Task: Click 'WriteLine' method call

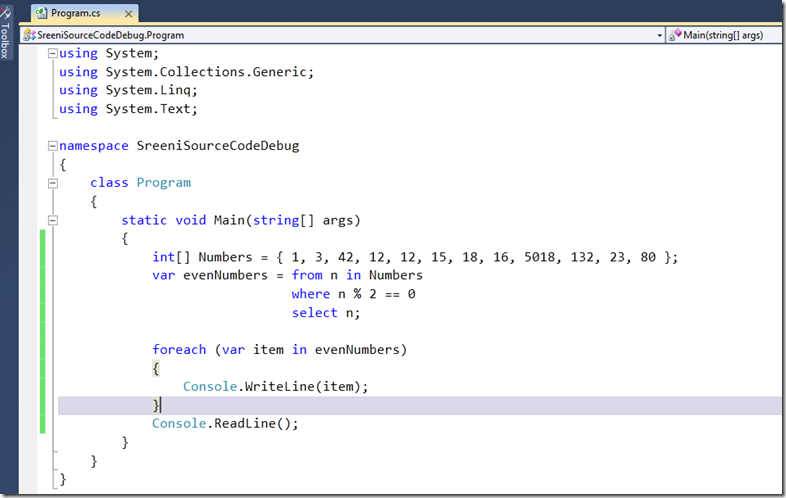Action: click(x=279, y=387)
